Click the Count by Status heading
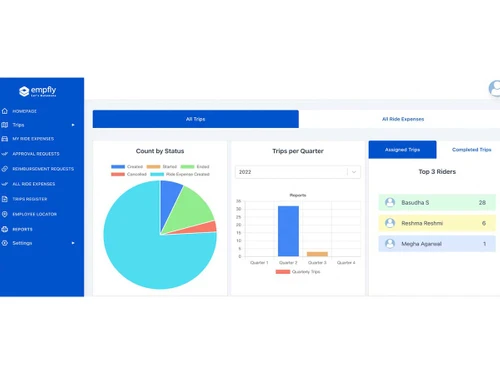 coord(160,151)
